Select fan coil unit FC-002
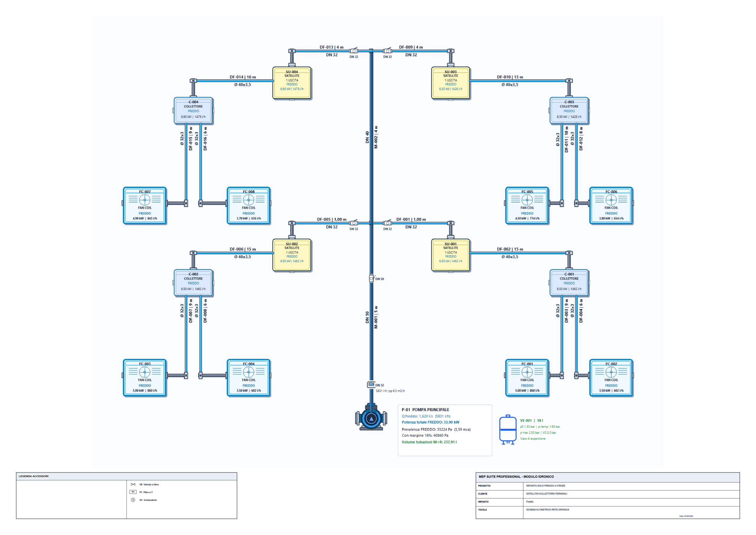Screen dimensions: 756x535 point(611,378)
